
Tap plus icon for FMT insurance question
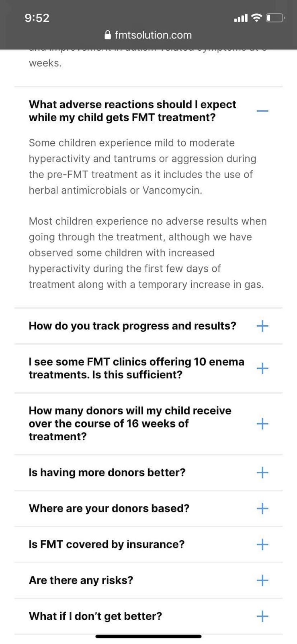[262, 544]
